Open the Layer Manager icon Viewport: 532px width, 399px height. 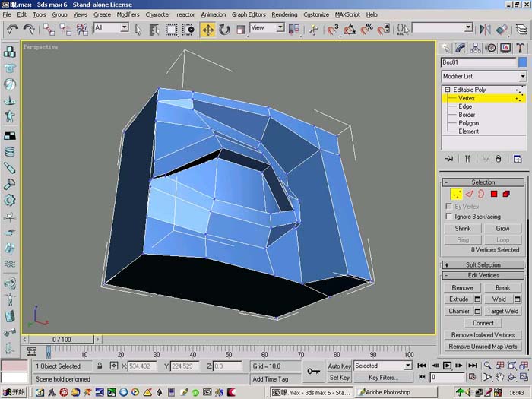tap(521, 30)
